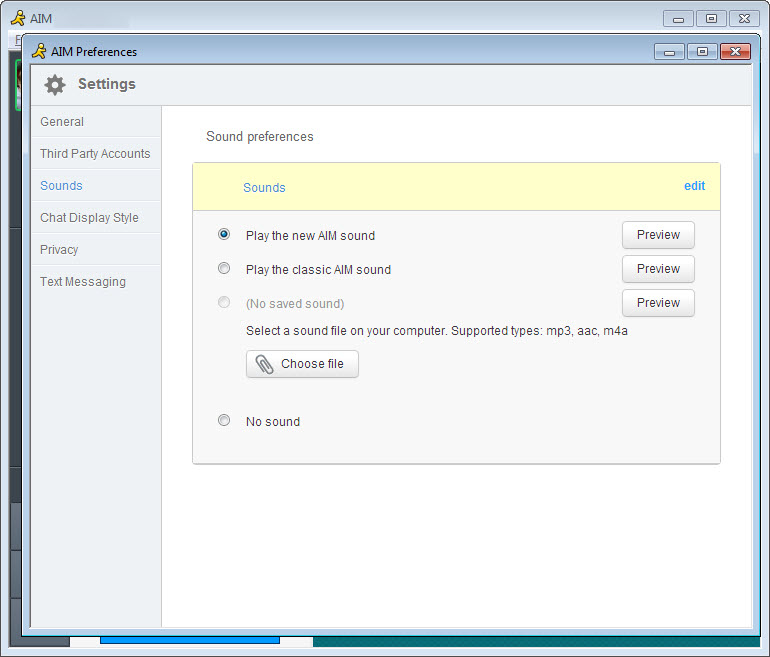Click the AIM running man icon in Preferences title bar
The image size is (770, 657).
39,51
